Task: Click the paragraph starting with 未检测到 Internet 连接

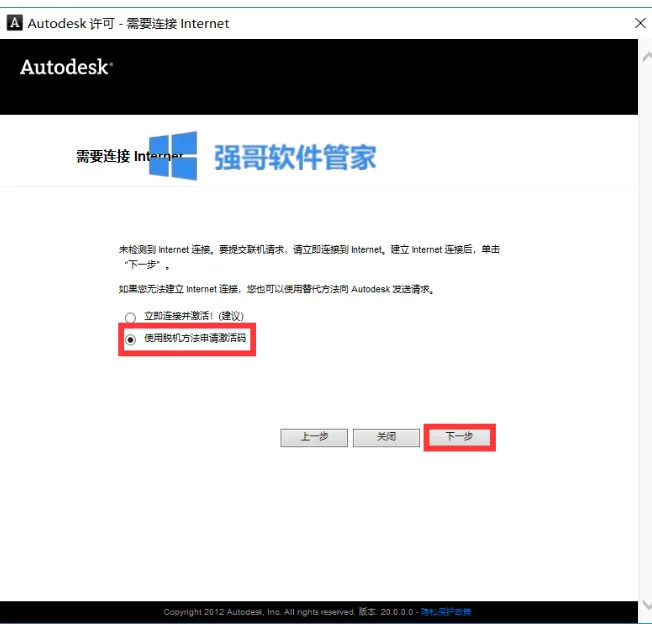Action: pyautogui.click(x=309, y=257)
